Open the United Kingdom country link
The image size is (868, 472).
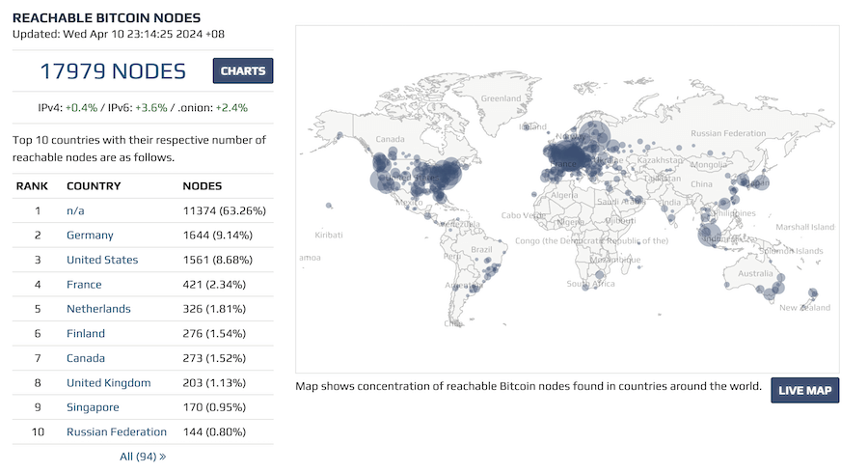click(x=108, y=383)
